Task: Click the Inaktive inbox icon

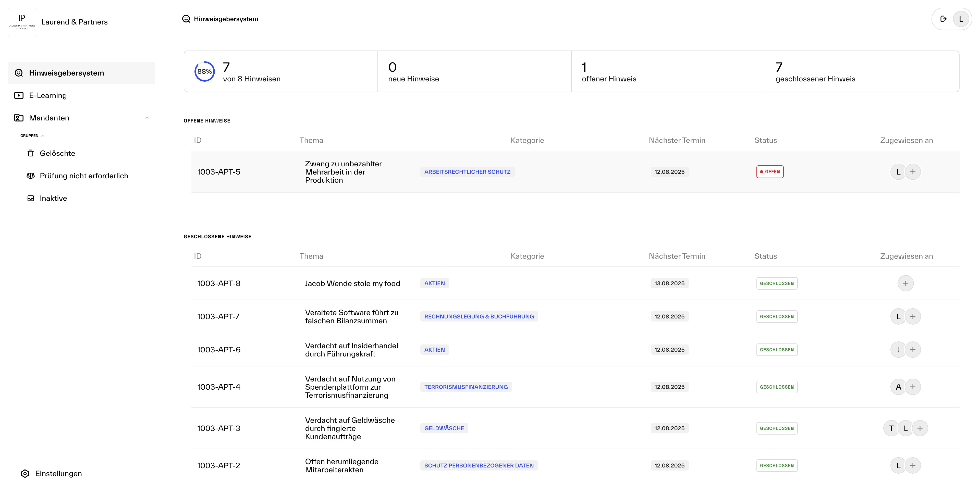Action: [x=30, y=198]
